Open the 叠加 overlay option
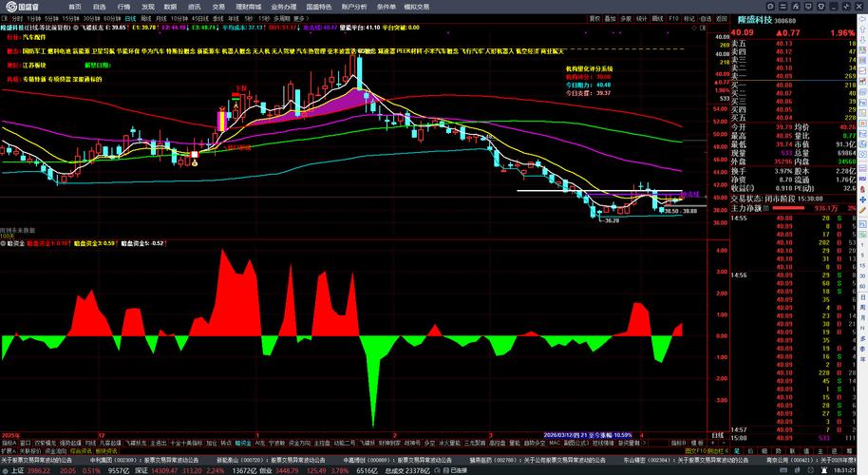This screenshot has height=475, width=868. coord(610,18)
